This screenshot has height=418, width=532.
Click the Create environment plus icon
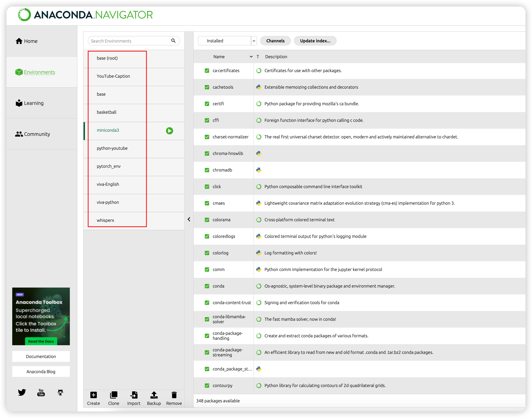[93, 395]
